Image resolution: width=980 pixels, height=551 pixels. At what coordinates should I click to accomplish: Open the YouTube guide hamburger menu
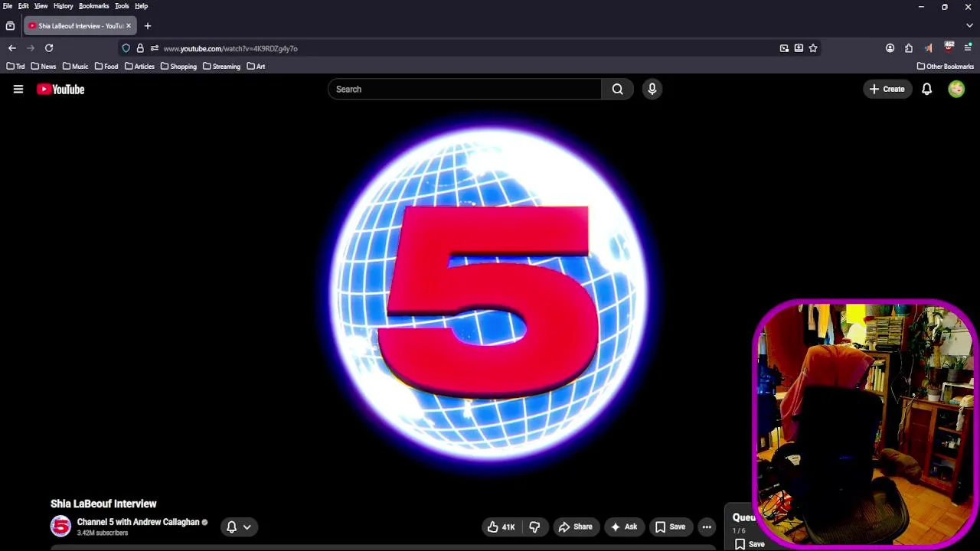click(x=18, y=90)
